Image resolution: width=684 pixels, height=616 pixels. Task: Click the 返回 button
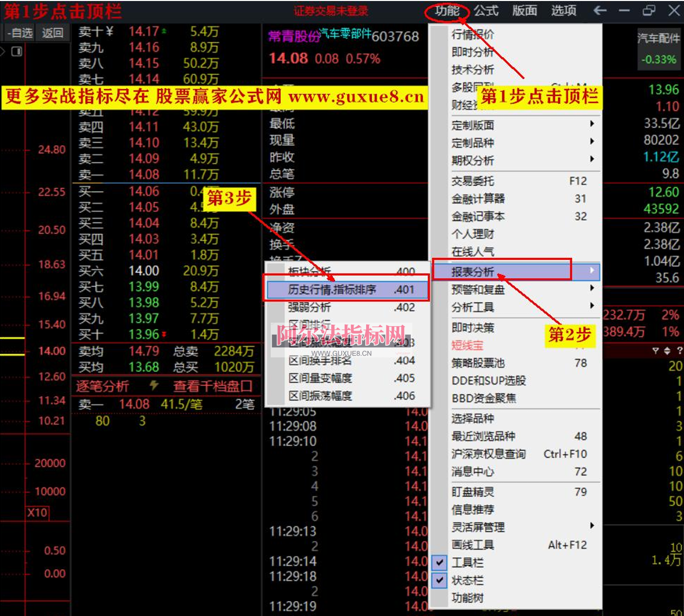[x=52, y=33]
